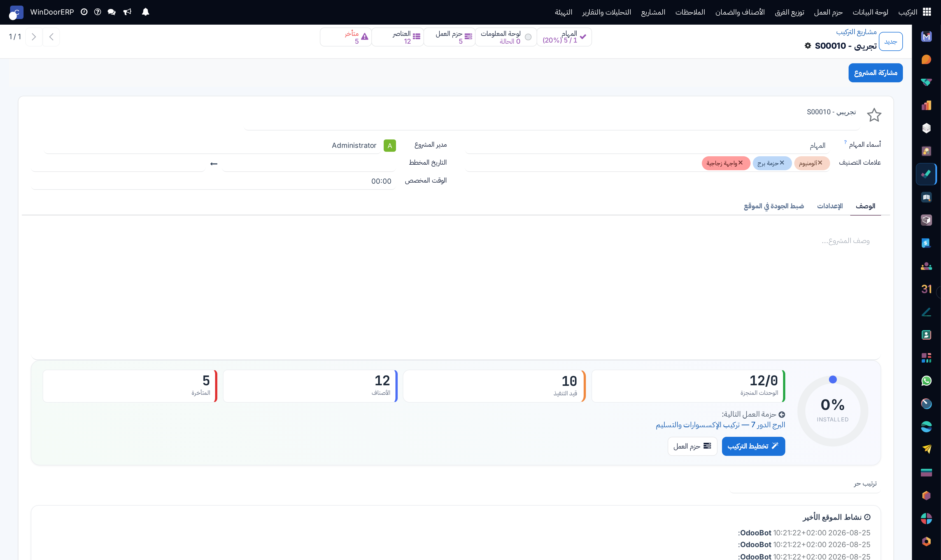Open the dollar invoice sidebar app icon
Screen dimensions: 941x560
(926, 243)
